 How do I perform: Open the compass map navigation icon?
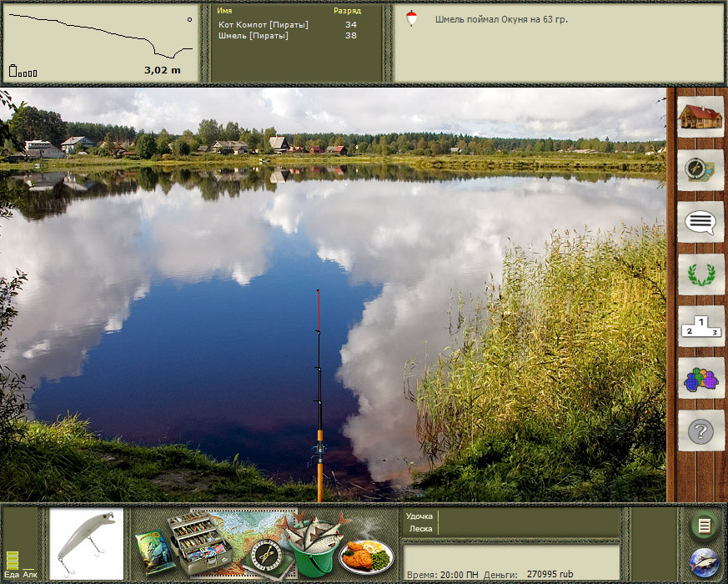[x=700, y=169]
